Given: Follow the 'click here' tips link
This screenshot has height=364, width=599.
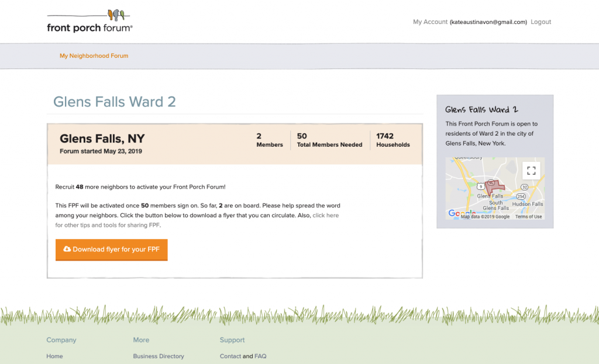Looking at the screenshot, I should tap(325, 215).
